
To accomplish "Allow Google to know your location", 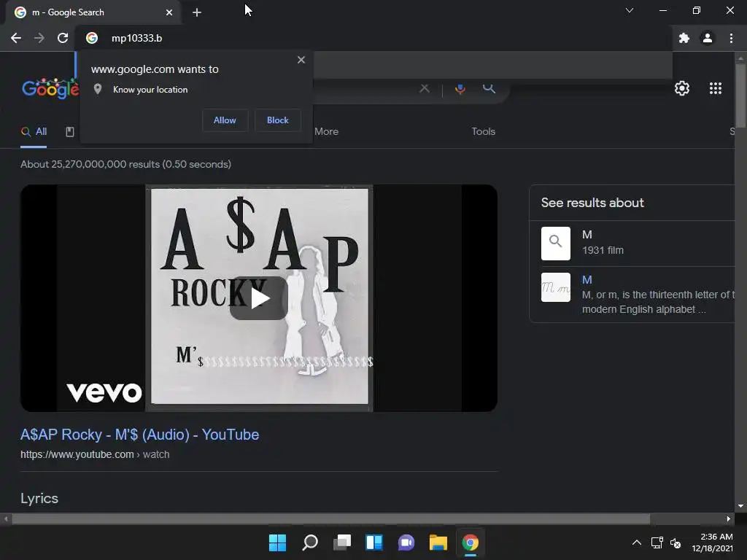I will click(x=225, y=120).
